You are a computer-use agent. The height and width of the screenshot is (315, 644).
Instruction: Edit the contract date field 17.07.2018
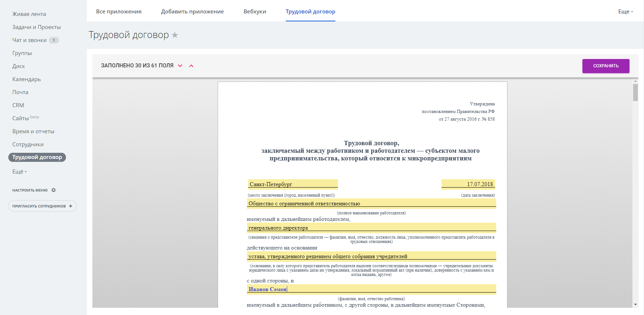coord(468,184)
